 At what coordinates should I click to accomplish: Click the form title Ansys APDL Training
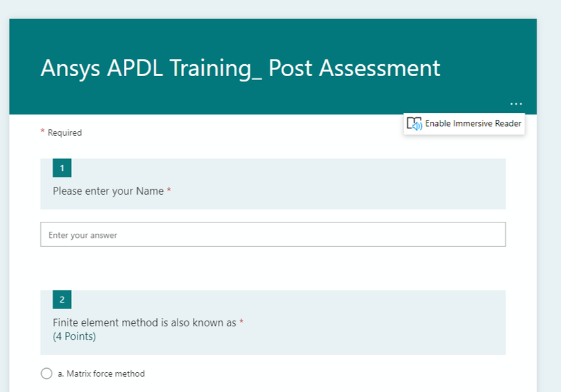click(x=240, y=68)
